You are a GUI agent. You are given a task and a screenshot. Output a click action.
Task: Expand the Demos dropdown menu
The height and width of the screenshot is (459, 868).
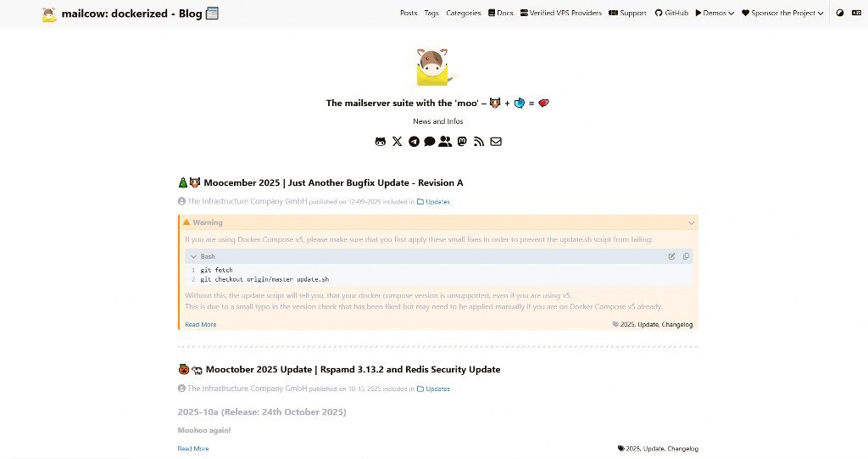715,13
